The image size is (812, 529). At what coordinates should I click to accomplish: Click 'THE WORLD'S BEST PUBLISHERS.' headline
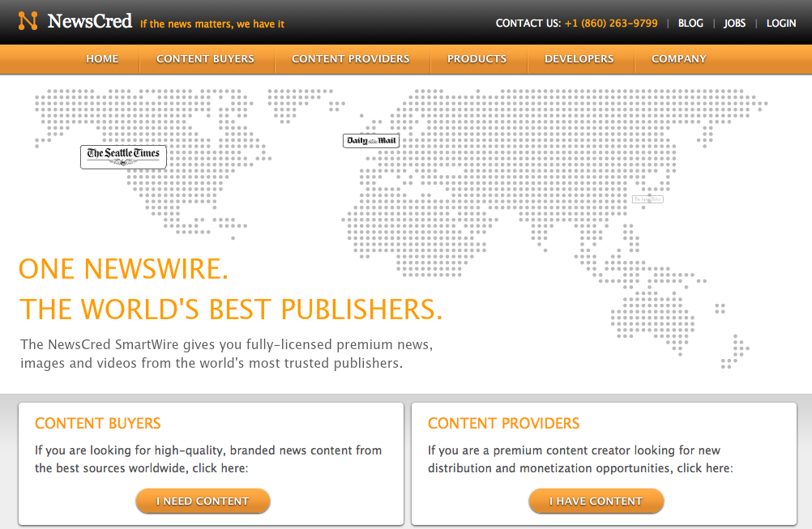(x=231, y=309)
